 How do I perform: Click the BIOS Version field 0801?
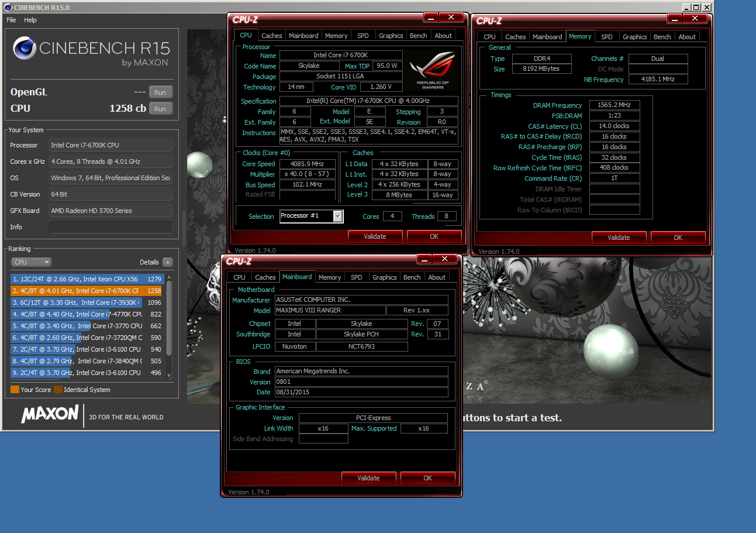pyautogui.click(x=361, y=381)
